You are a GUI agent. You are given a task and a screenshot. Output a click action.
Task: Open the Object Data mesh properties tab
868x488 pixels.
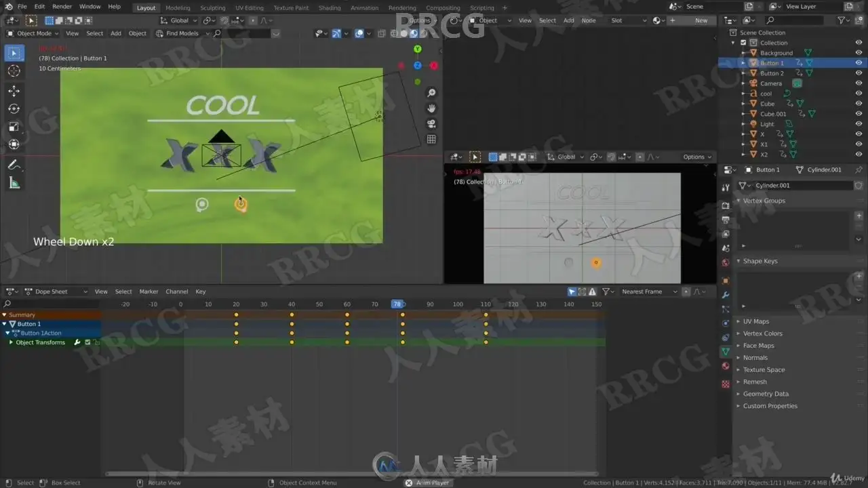726,352
